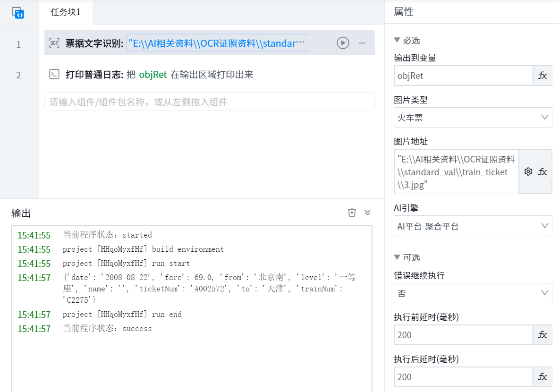Click the log print icon on line 2
This screenshot has width=559, height=392.
55,75
